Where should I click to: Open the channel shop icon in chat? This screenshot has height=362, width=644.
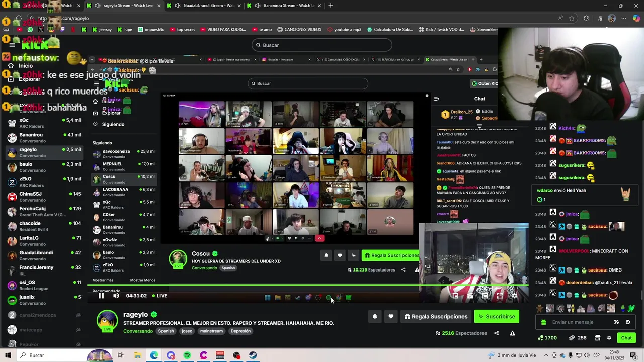597,338
